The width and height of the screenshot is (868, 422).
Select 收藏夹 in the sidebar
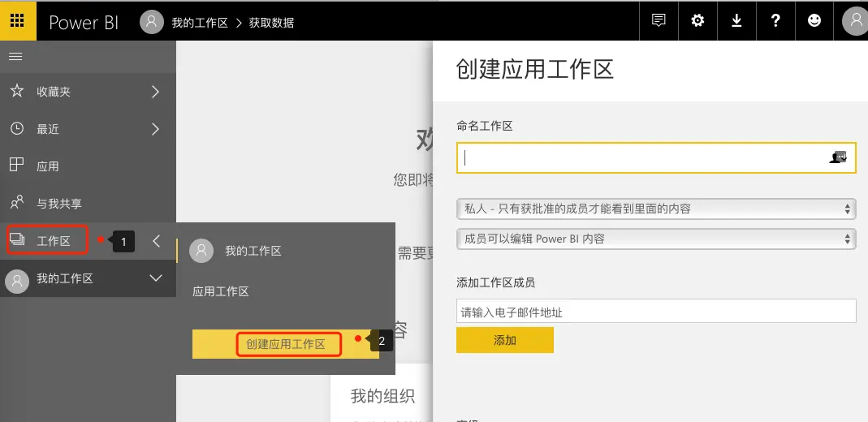tap(88, 92)
